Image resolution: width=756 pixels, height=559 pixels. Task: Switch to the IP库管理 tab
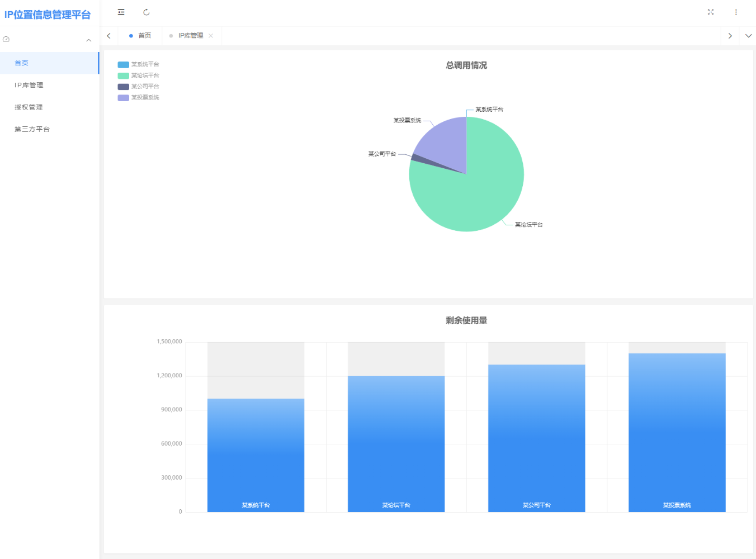(x=190, y=36)
